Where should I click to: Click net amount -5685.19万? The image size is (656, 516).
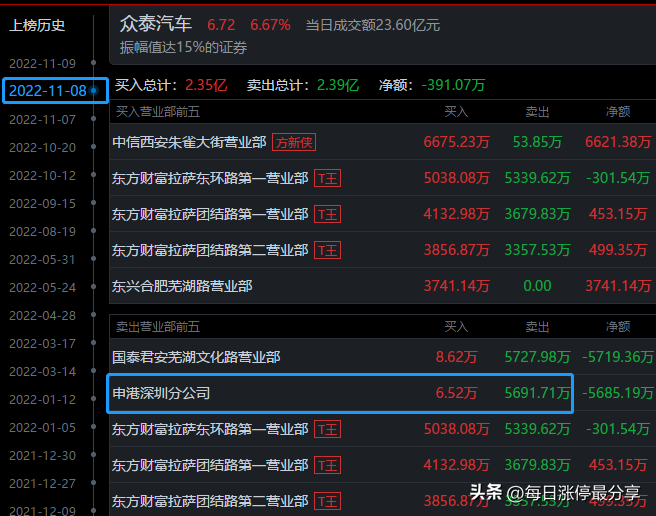618,393
